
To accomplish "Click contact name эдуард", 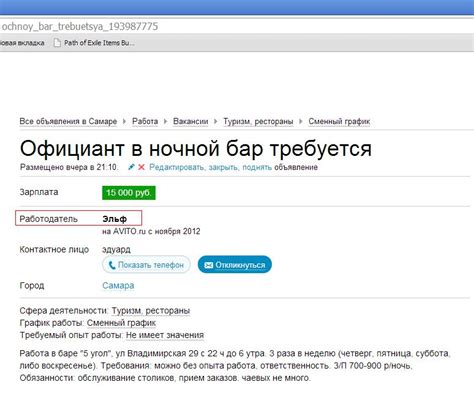I will coord(116,249).
